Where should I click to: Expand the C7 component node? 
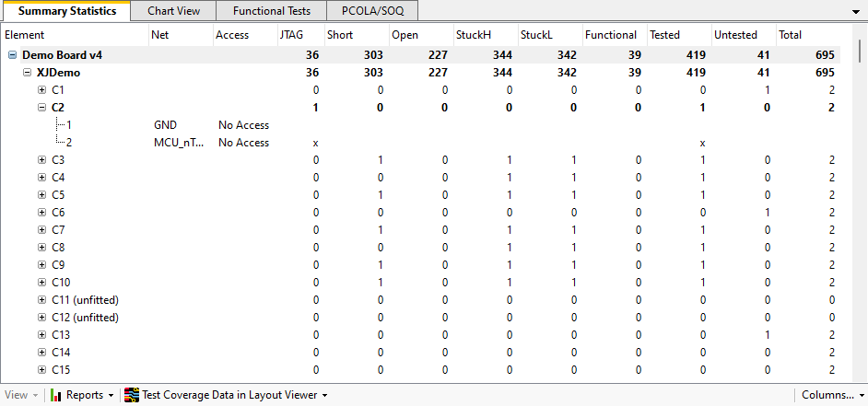pos(41,230)
